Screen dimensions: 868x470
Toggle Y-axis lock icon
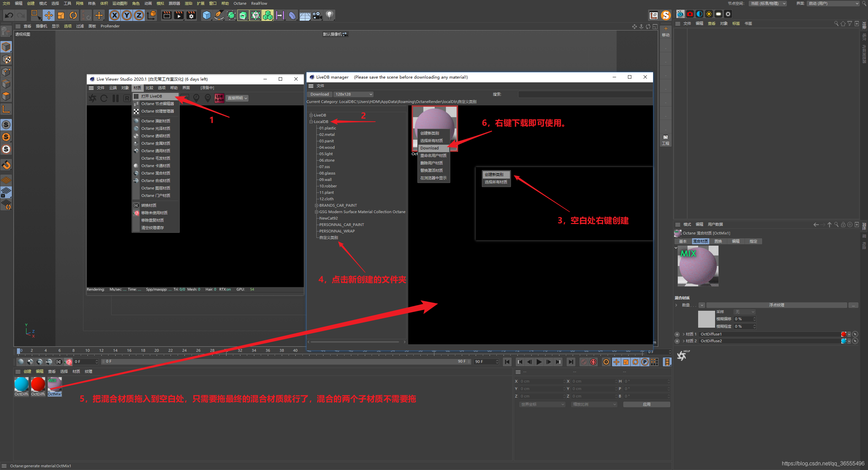pos(127,15)
